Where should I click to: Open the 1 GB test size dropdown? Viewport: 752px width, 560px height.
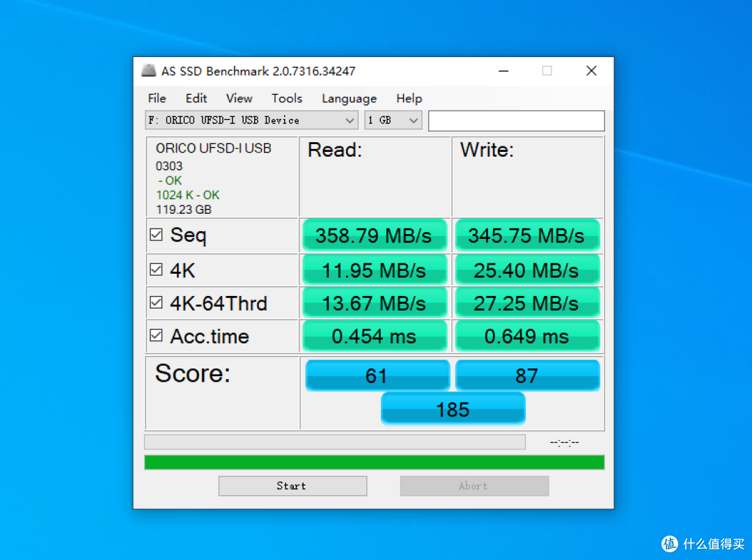[393, 120]
